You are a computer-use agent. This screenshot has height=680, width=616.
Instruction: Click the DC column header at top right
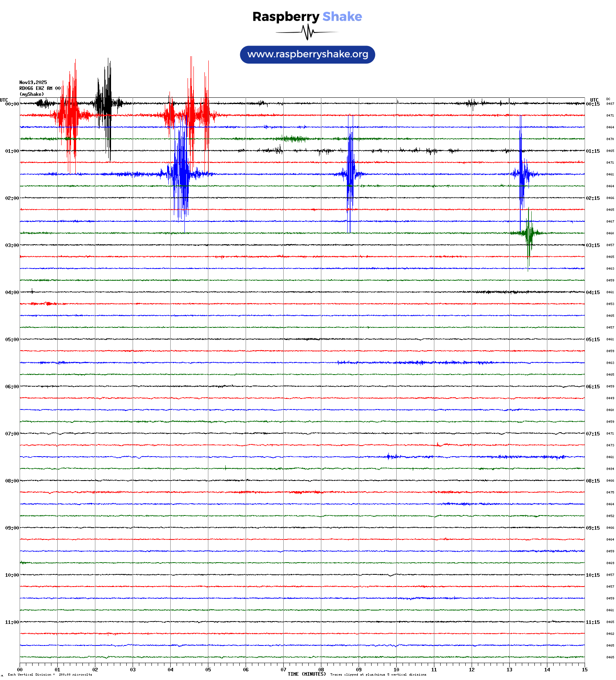[x=608, y=99]
